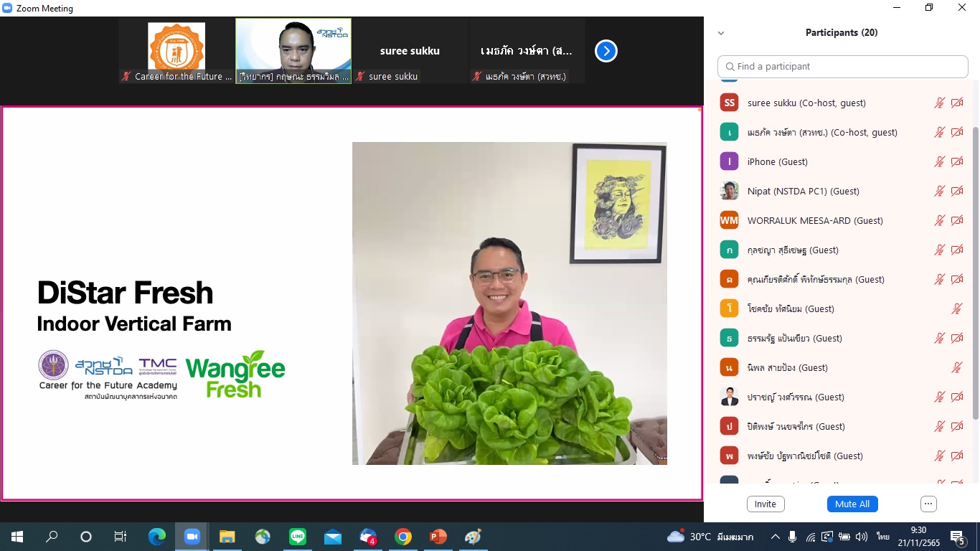Click the next video thumbnails arrow
Image resolution: width=980 pixels, height=551 pixels.
point(606,51)
